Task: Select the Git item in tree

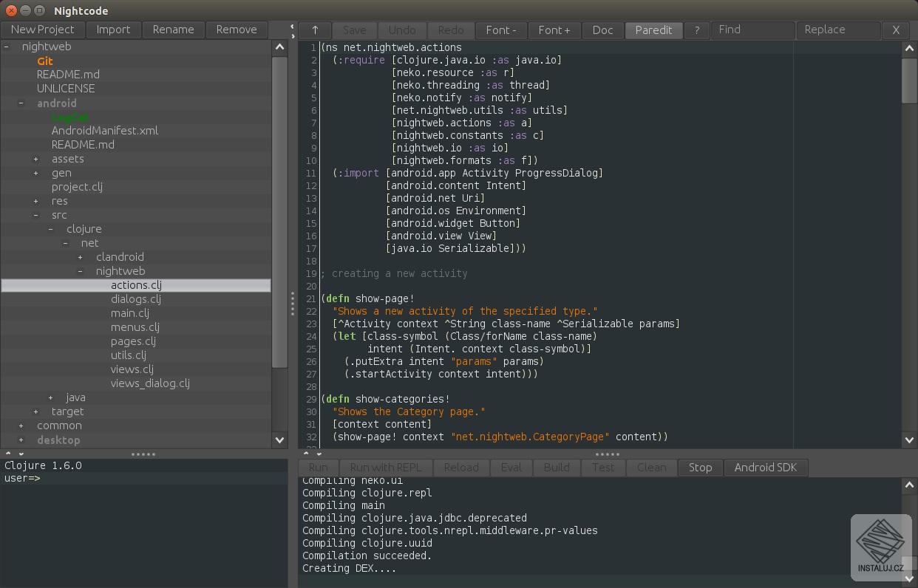Action: click(45, 61)
